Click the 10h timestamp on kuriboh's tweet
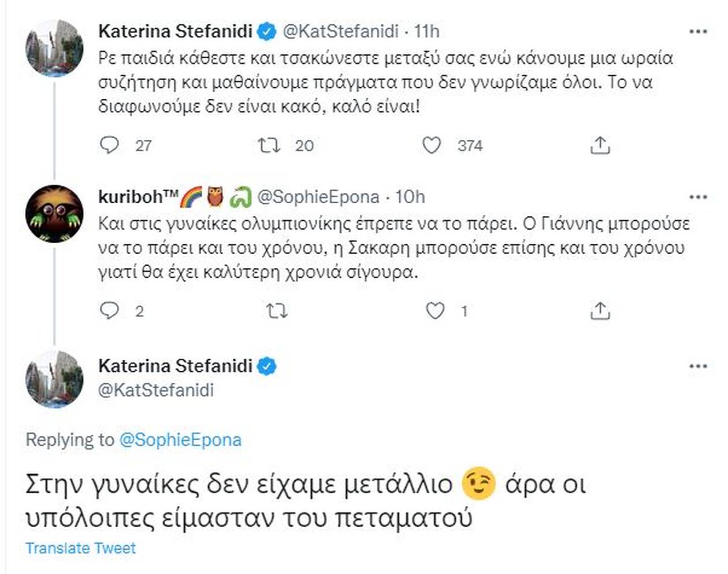 click(410, 197)
